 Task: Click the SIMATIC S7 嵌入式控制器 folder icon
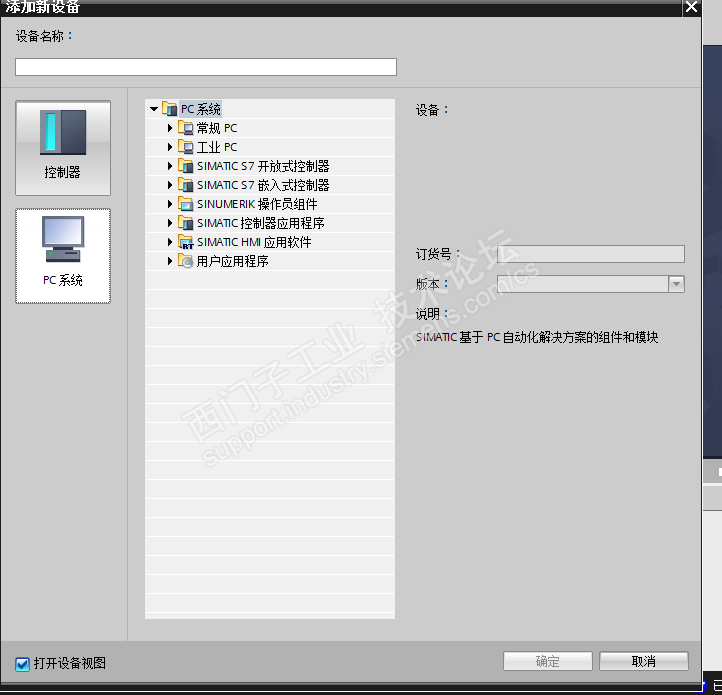pyautogui.click(x=186, y=185)
